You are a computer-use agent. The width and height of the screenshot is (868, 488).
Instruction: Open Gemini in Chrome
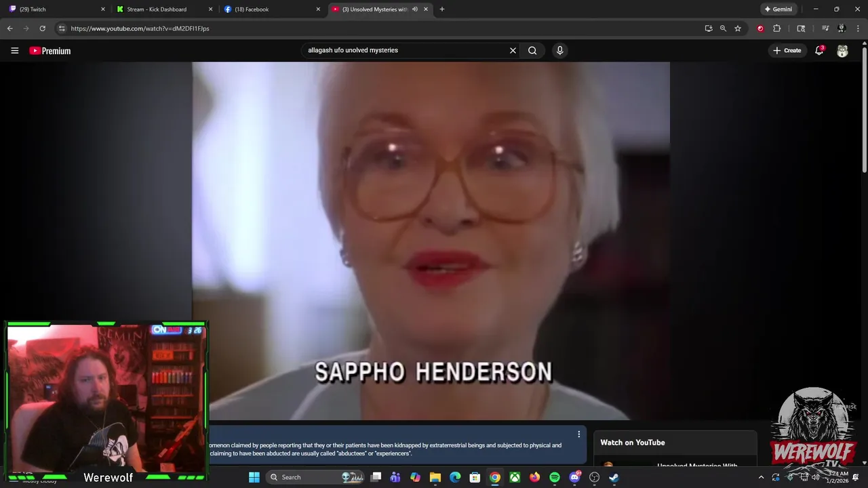778,9
